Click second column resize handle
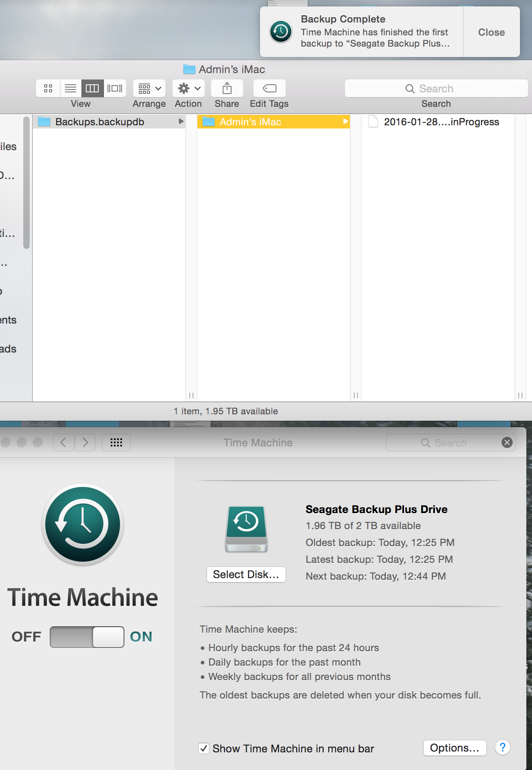The height and width of the screenshot is (770, 532). (356, 395)
